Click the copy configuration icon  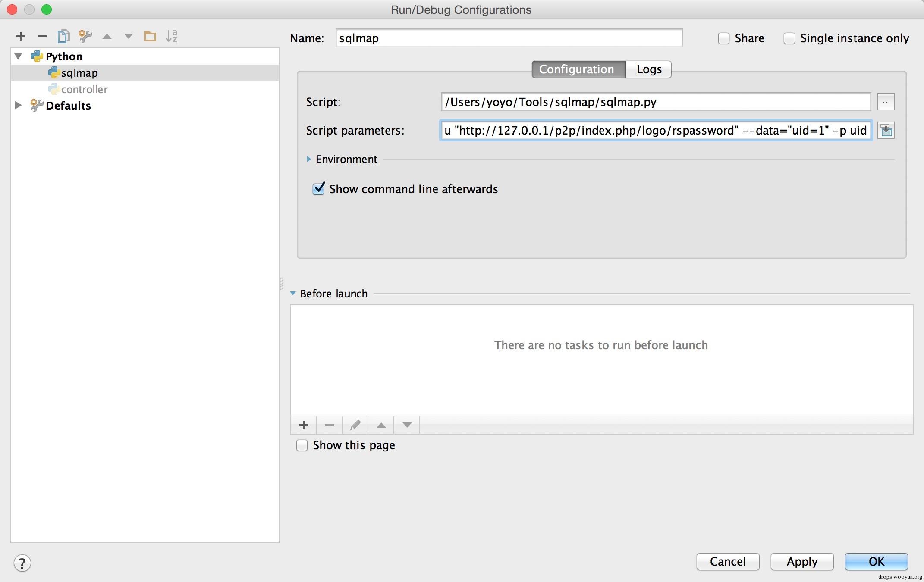click(63, 37)
